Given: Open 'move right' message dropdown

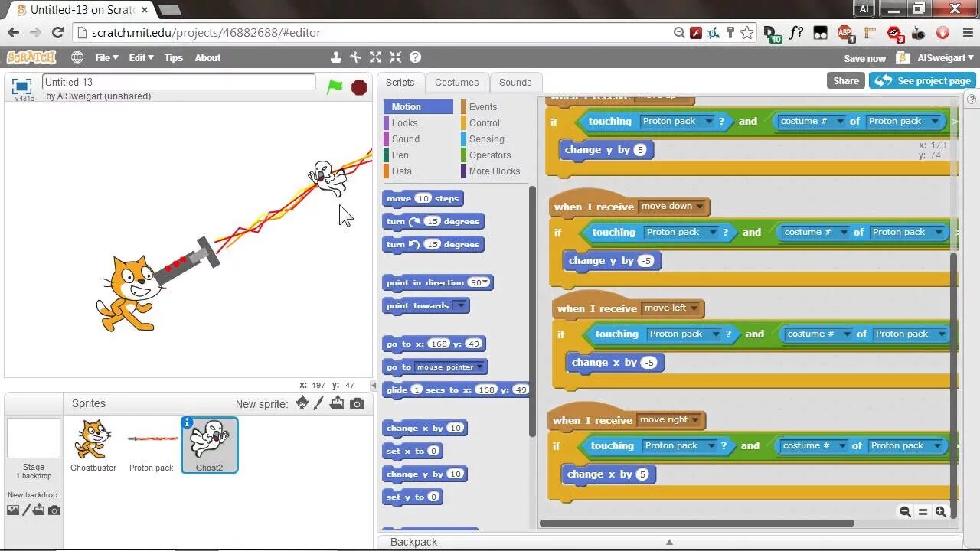Looking at the screenshot, I should (695, 419).
